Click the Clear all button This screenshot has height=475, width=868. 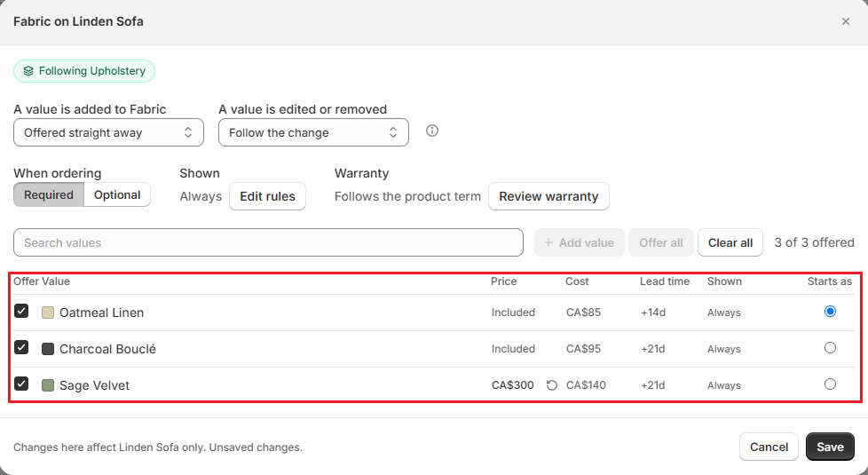pyautogui.click(x=730, y=242)
